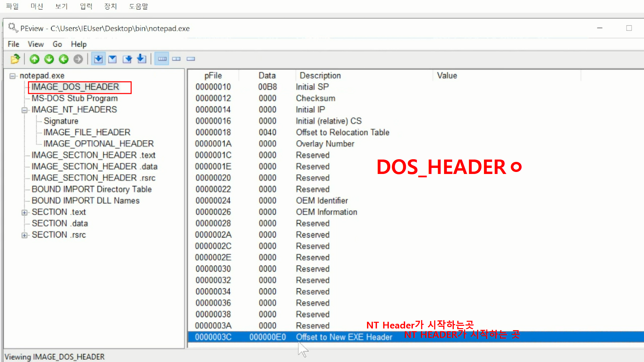Collapse the notepad.exe root node
Image resolution: width=644 pixels, height=362 pixels.
coord(12,76)
